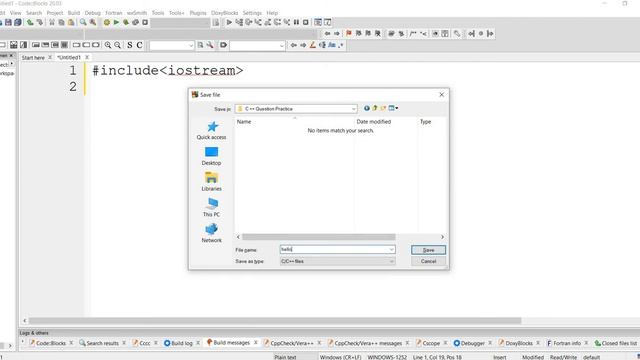Click the 'S' source formatter icon
This screenshot has height=360, width=640.
tap(130, 45)
